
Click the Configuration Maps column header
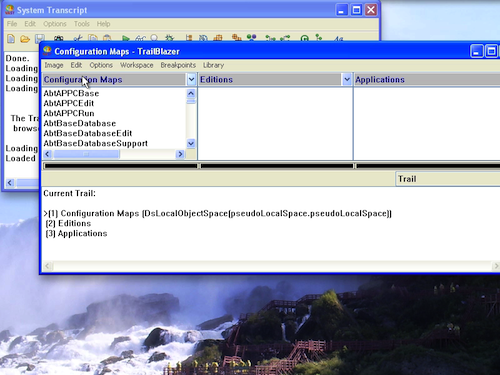[114, 80]
